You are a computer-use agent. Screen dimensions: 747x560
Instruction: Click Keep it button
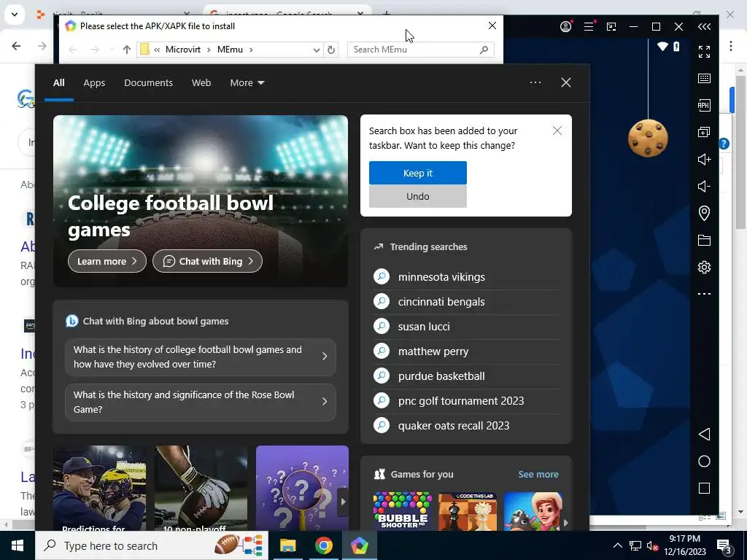418,173
